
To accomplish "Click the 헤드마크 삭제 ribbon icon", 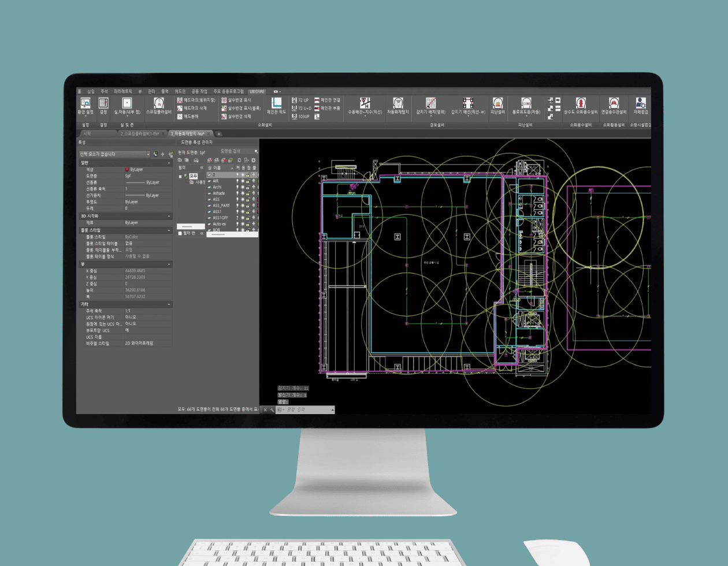I will point(180,108).
